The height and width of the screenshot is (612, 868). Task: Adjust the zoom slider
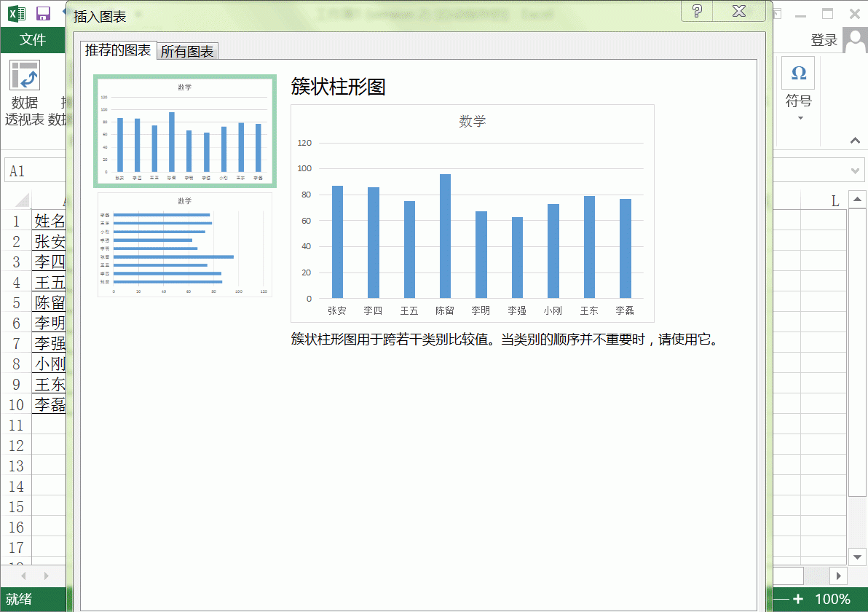(x=783, y=599)
